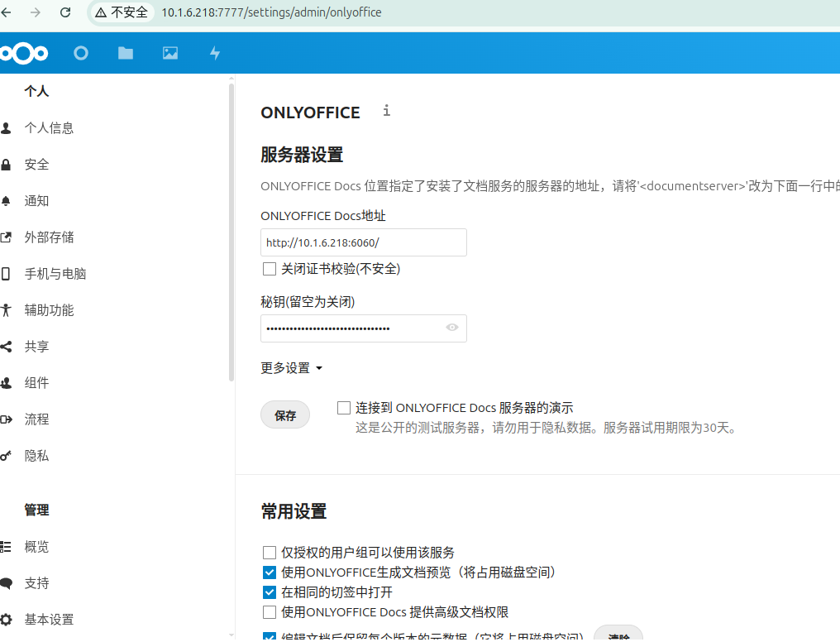Navigate to 辅助功能 settings
The width and height of the screenshot is (840, 642).
pyautogui.click(x=49, y=310)
